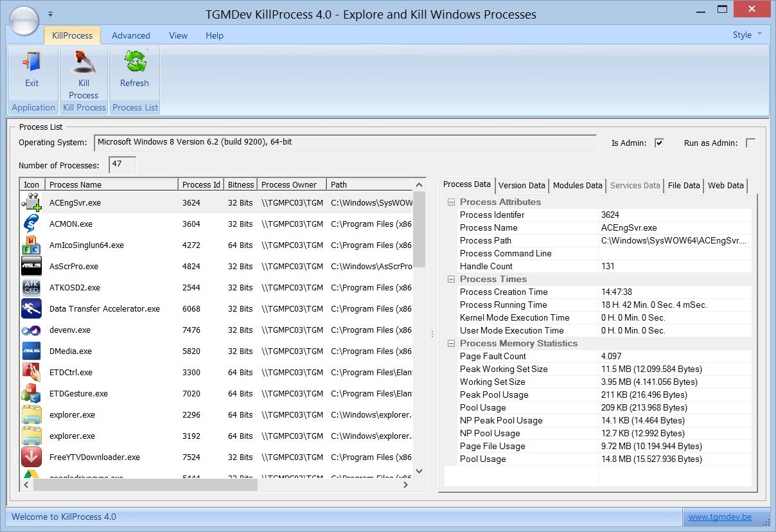This screenshot has height=532, width=776.
Task: Click the ATKOSD2.exe ATK icon
Action: coord(30,287)
